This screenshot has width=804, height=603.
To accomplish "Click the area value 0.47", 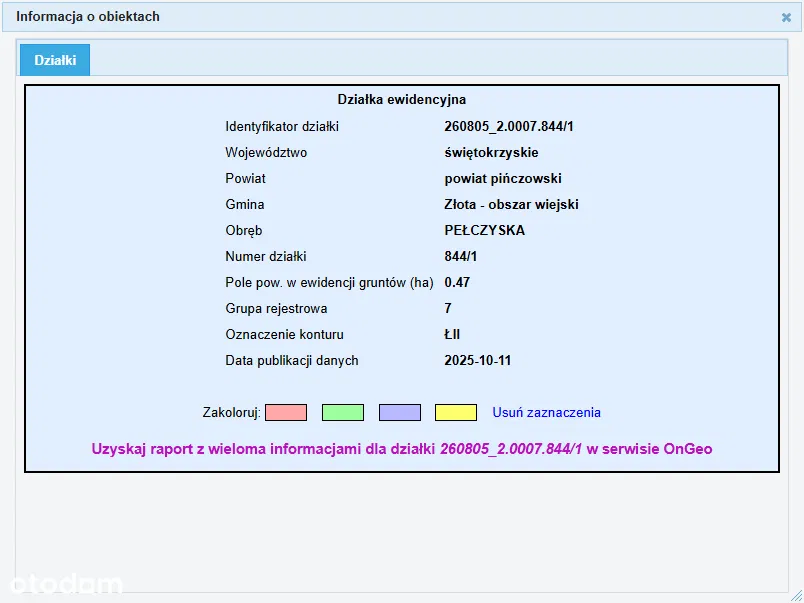I will [457, 282].
